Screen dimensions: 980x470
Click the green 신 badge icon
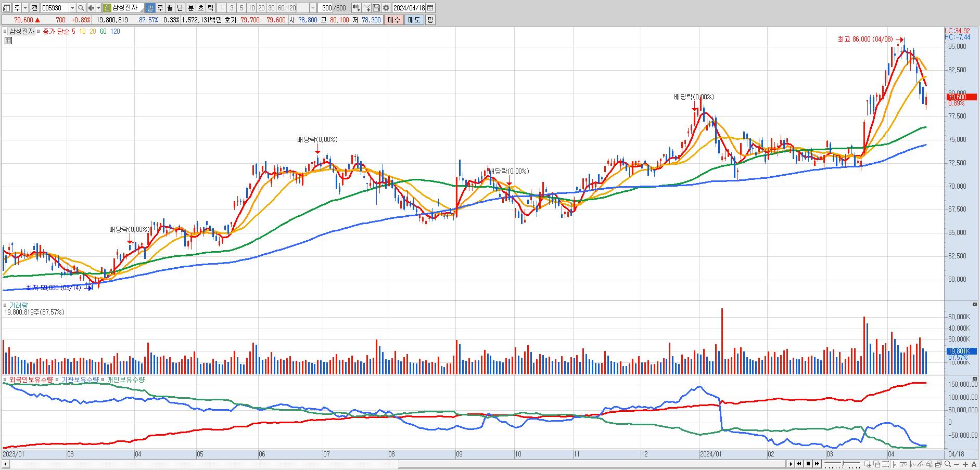[x=107, y=8]
